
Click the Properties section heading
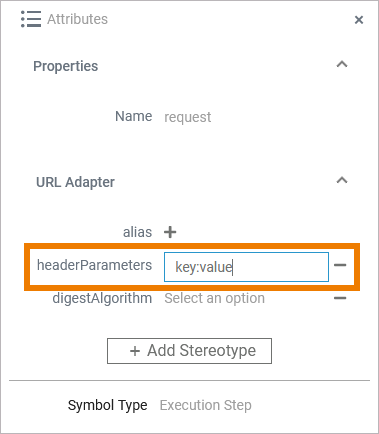(66, 66)
